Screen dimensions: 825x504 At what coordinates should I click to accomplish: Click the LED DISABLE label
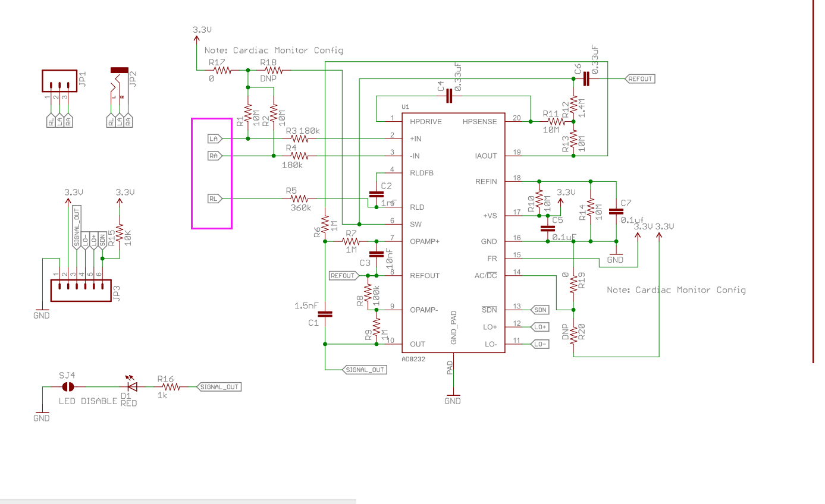click(x=88, y=401)
